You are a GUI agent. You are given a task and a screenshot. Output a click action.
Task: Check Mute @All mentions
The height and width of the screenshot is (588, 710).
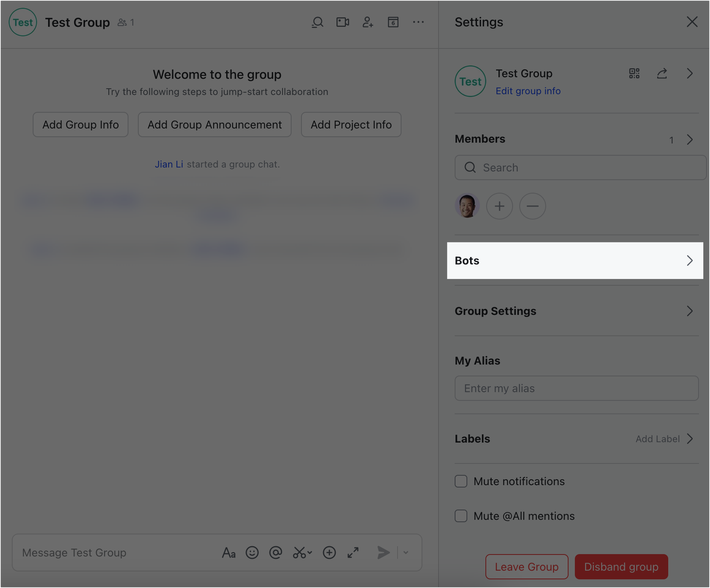(461, 516)
